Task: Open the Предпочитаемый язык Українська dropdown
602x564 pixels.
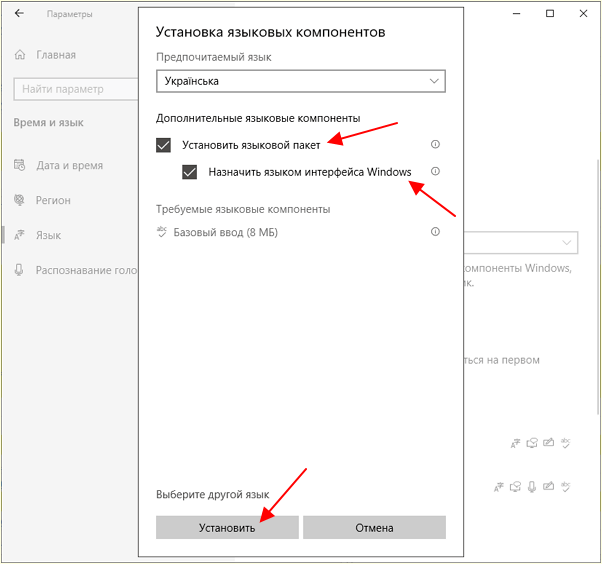Action: [x=301, y=81]
